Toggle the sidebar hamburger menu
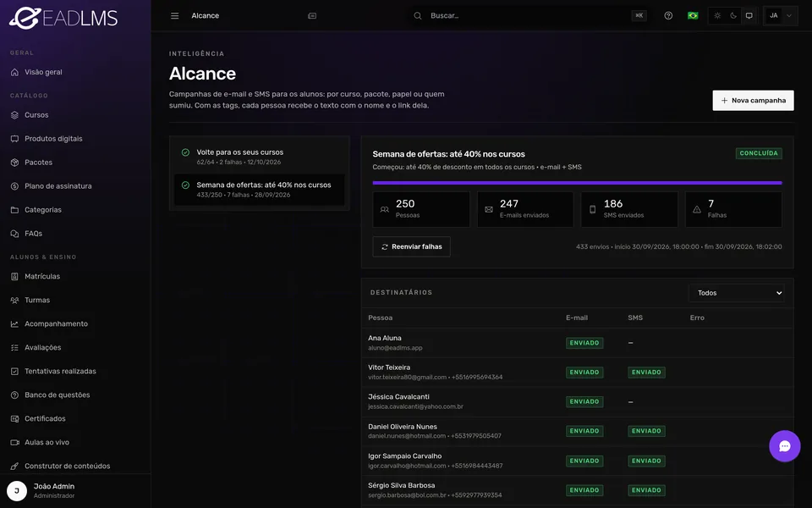Viewport: 812px width, 508px height. [x=174, y=15]
